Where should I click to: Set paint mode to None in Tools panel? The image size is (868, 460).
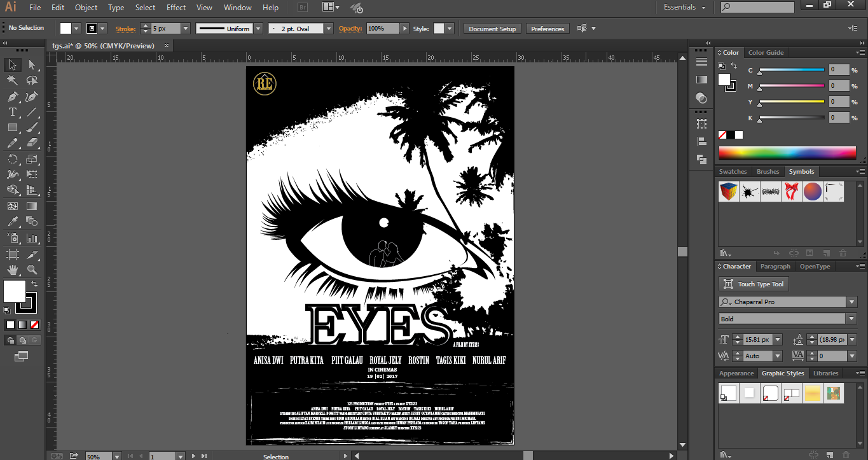click(x=35, y=324)
